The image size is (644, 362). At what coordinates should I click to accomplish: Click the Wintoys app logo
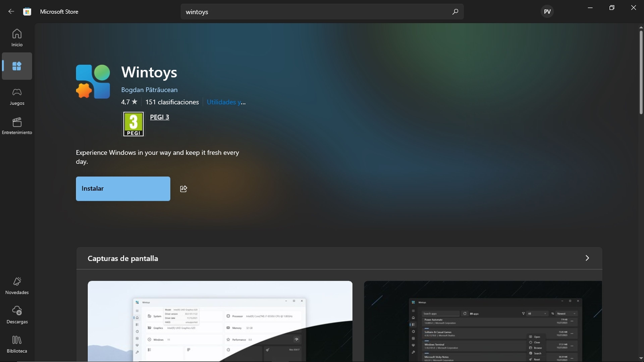click(93, 82)
